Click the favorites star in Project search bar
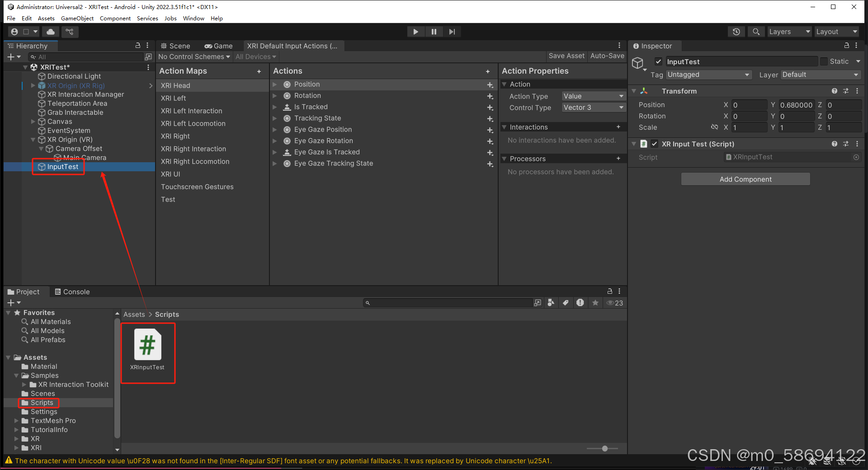 pos(595,303)
